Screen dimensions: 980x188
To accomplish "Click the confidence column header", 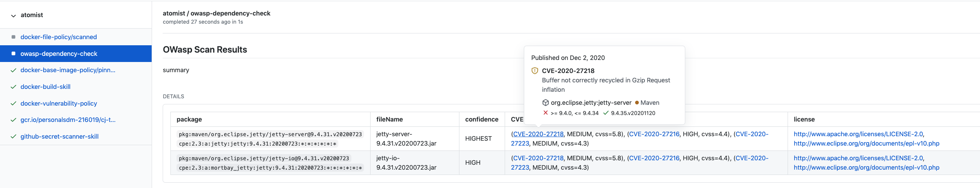I will (x=482, y=119).
